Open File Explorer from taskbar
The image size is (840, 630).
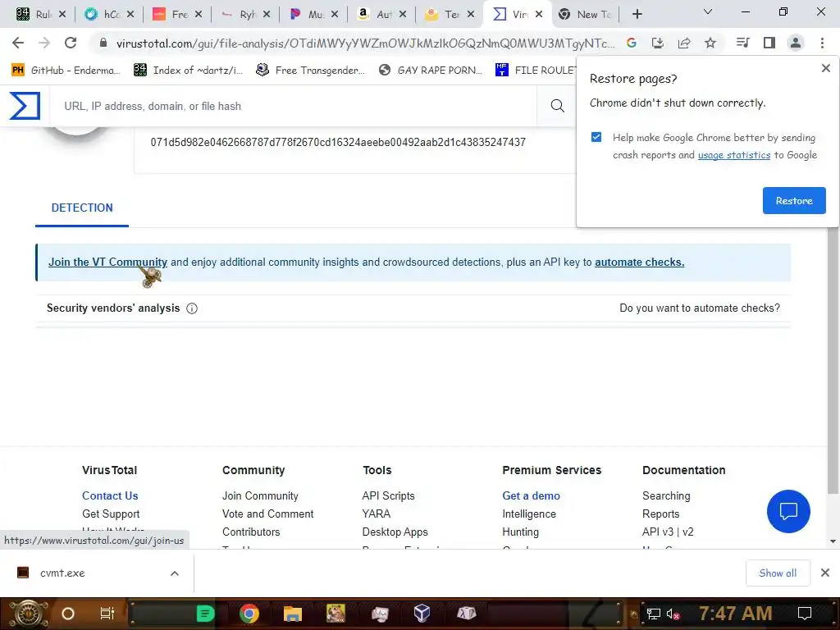pyautogui.click(x=293, y=614)
